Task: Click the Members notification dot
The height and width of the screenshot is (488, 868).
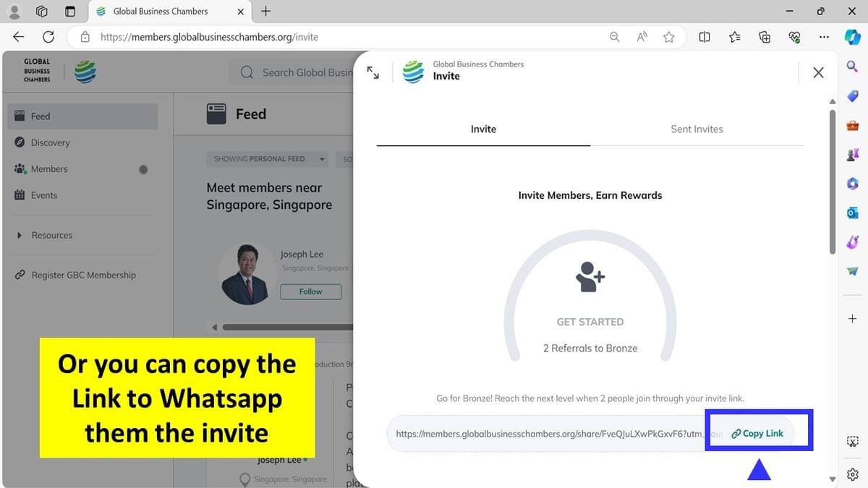Action: click(143, 169)
